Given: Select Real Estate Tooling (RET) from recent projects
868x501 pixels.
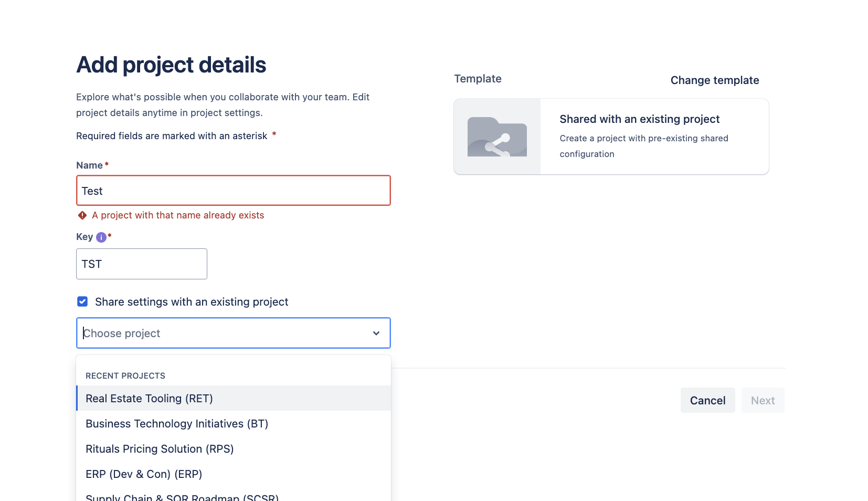Looking at the screenshot, I should coord(149,398).
